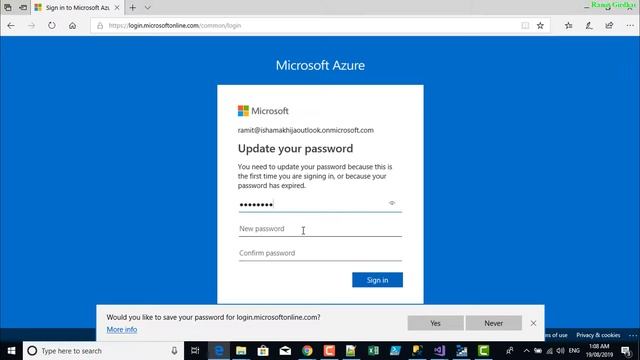This screenshot has width=640, height=360.
Task: Expand the tab previews chevron
Action: [147, 7]
